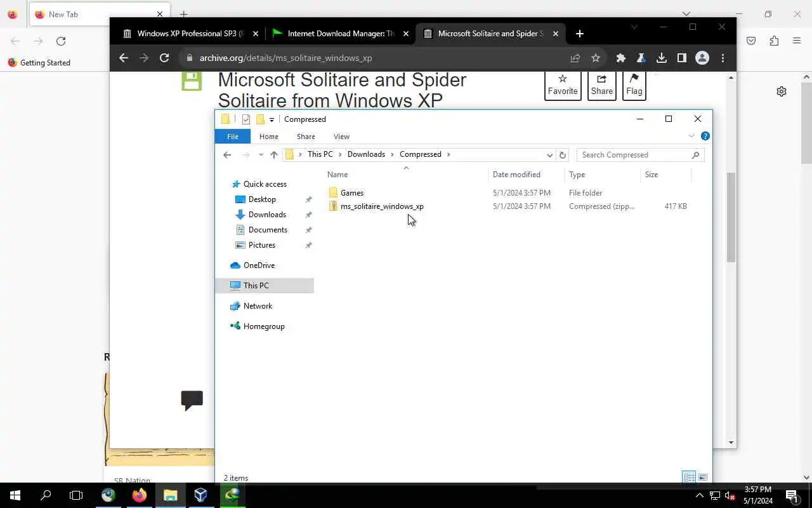
Task: Select the ms_solitaire_windows_xp zip file
Action: [x=381, y=206]
